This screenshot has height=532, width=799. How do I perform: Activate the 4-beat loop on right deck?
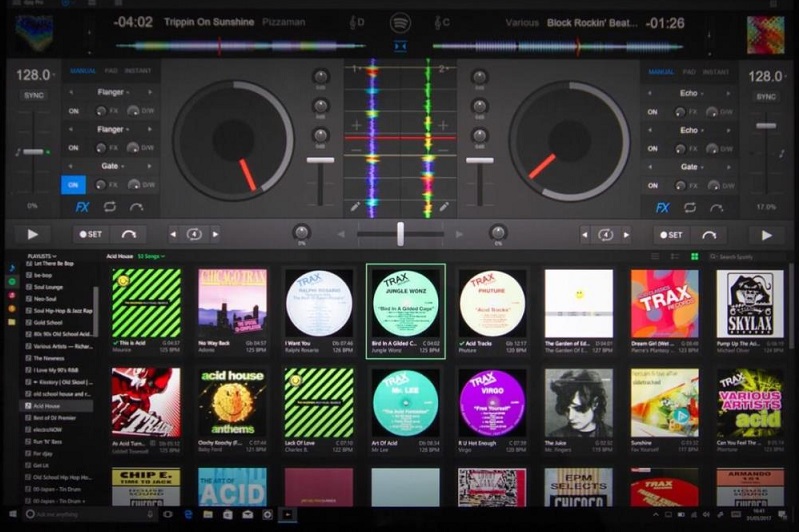click(605, 235)
